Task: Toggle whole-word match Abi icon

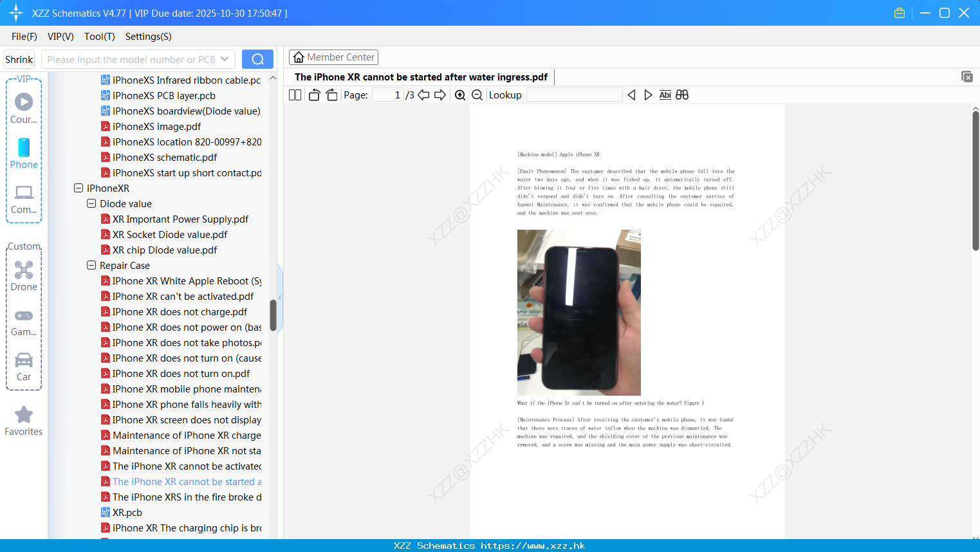Action: pyautogui.click(x=665, y=95)
